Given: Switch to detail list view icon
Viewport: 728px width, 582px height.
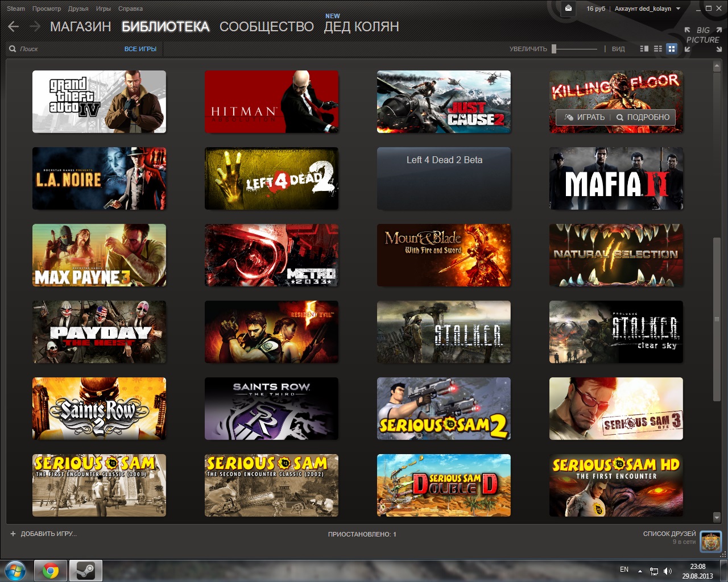Looking at the screenshot, I should coord(644,49).
